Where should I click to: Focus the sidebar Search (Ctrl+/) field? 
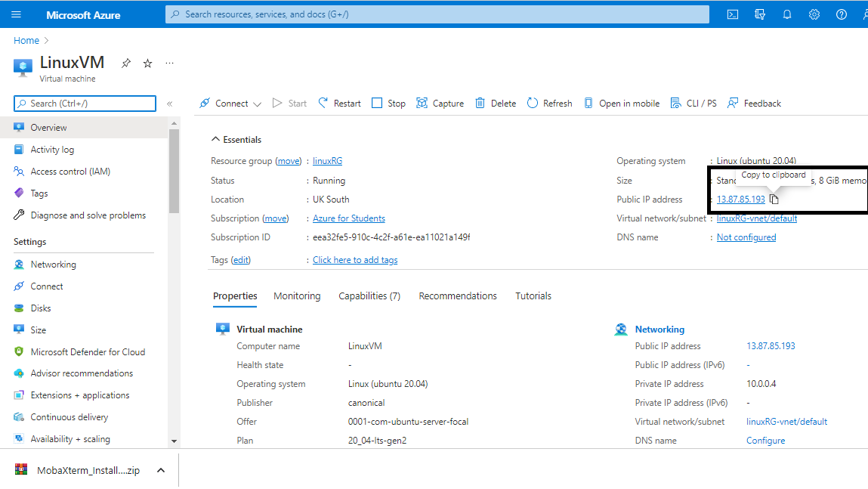click(85, 104)
